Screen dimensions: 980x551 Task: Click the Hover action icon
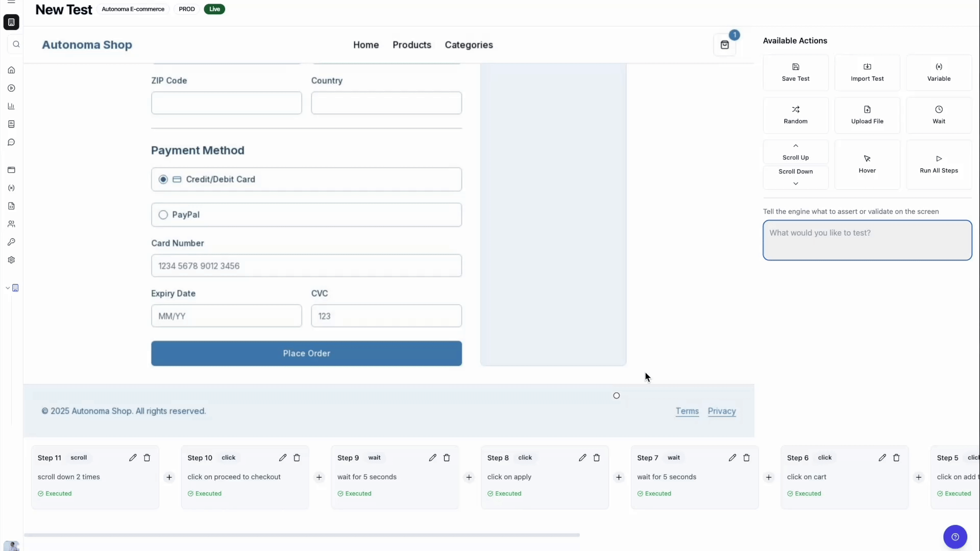pyautogui.click(x=867, y=159)
